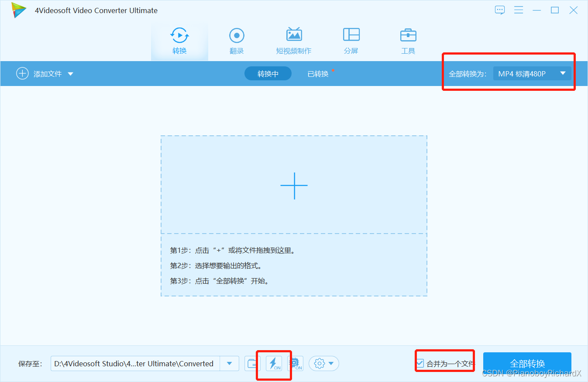
Task: Open the output folder icon
Action: tap(252, 364)
